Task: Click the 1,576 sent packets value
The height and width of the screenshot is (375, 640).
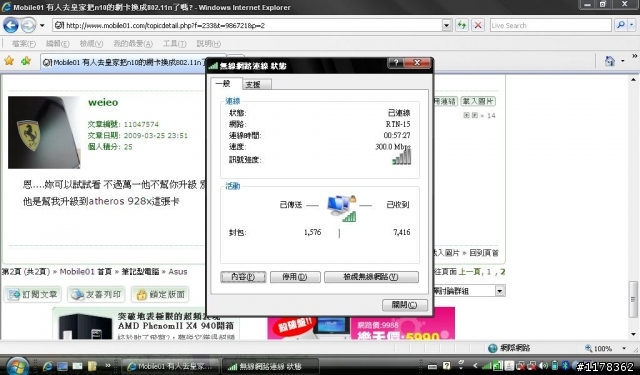Action: (x=313, y=232)
